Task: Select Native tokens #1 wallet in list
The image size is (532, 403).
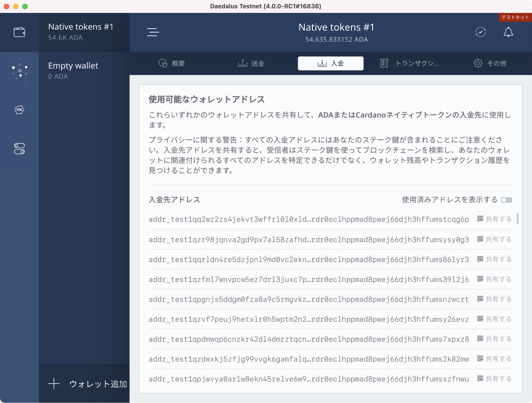Action: pos(84,32)
